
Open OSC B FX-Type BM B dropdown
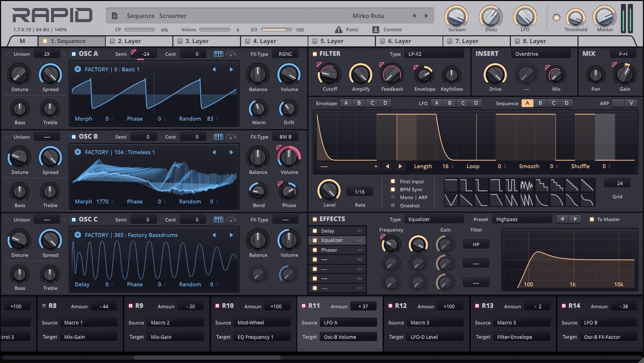pyautogui.click(x=285, y=137)
